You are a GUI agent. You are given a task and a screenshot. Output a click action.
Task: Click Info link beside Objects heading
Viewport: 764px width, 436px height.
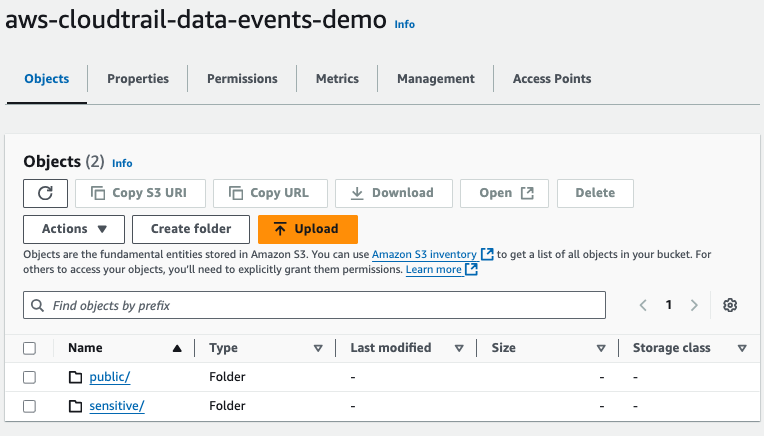tap(122, 163)
